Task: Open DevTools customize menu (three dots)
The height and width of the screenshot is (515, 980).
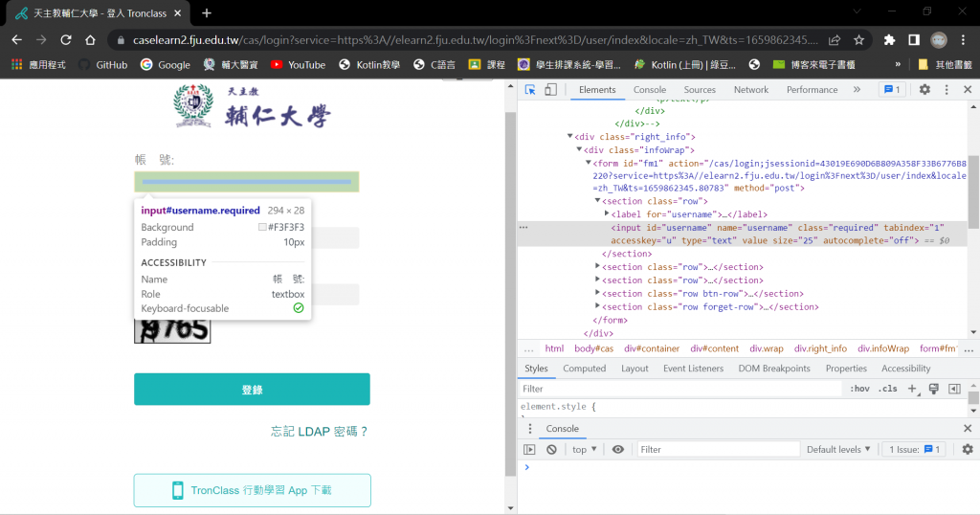Action: tap(947, 90)
